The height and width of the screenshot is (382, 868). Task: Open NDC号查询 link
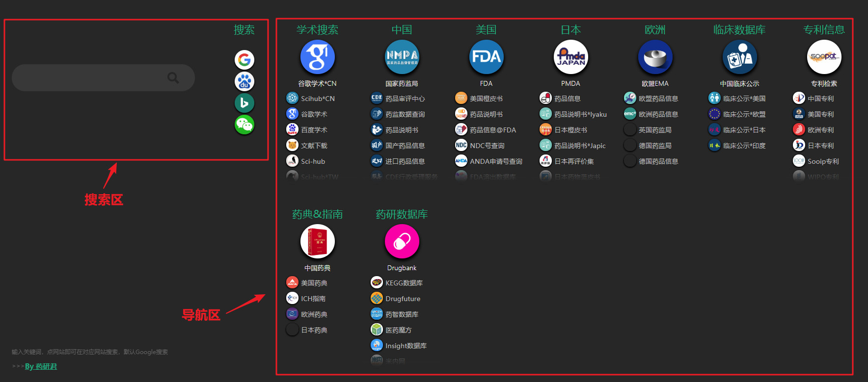487,146
